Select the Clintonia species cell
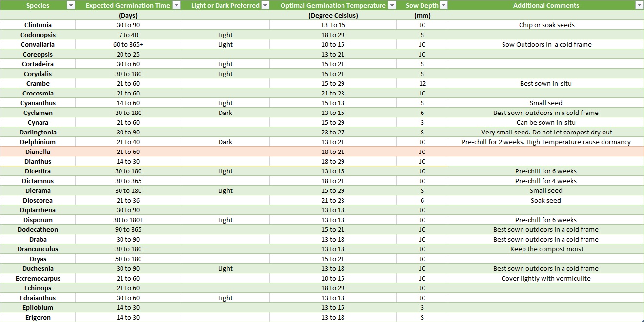 coord(38,25)
